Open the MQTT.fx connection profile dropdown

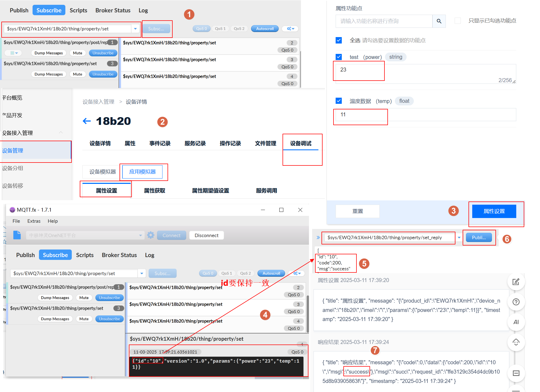(140, 235)
